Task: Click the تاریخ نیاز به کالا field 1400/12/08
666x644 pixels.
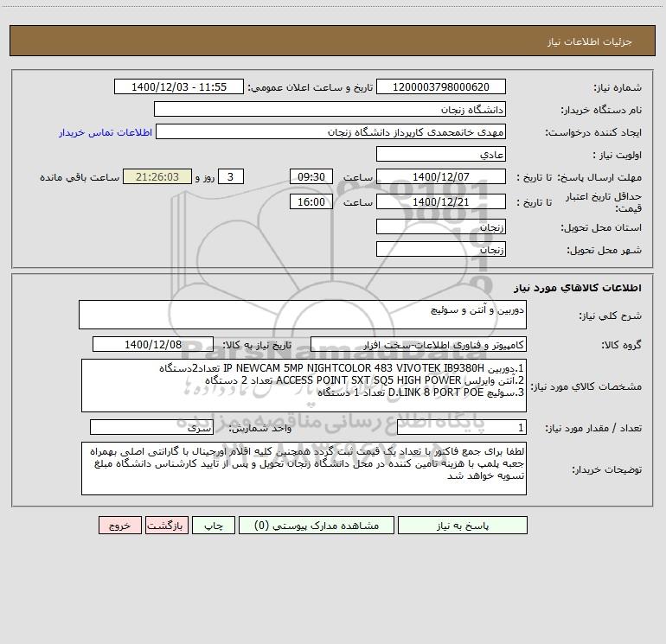Action: (153, 344)
